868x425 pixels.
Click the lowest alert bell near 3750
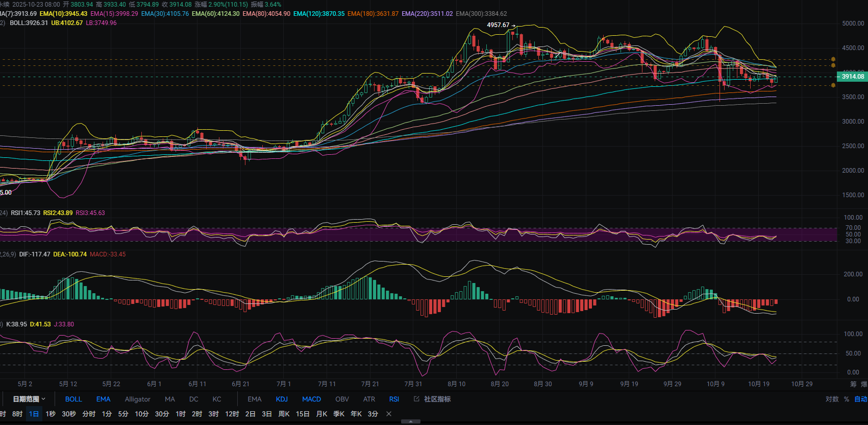(833, 85)
